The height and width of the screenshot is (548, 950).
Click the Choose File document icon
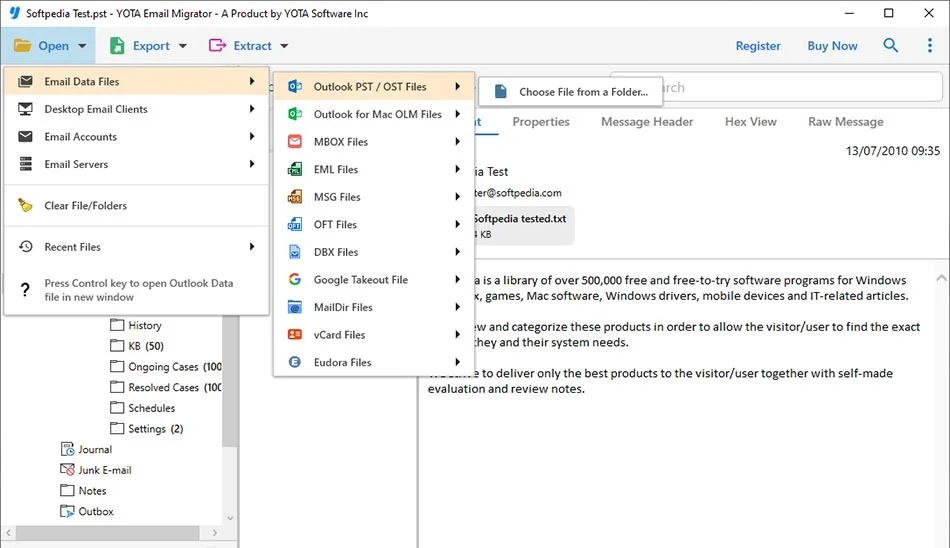500,92
